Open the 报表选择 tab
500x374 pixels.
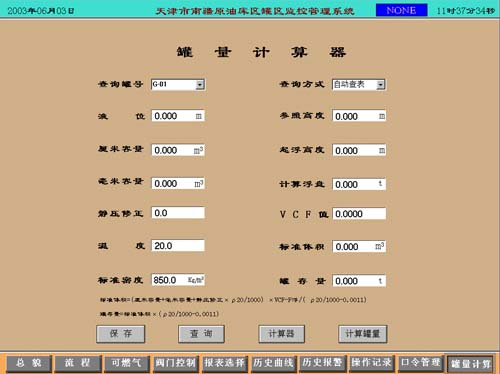[225, 363]
